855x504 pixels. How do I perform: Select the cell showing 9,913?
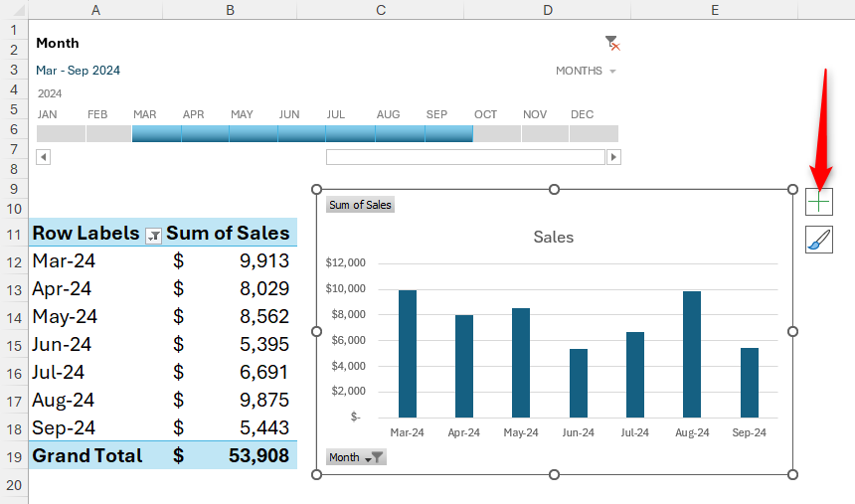(x=230, y=260)
